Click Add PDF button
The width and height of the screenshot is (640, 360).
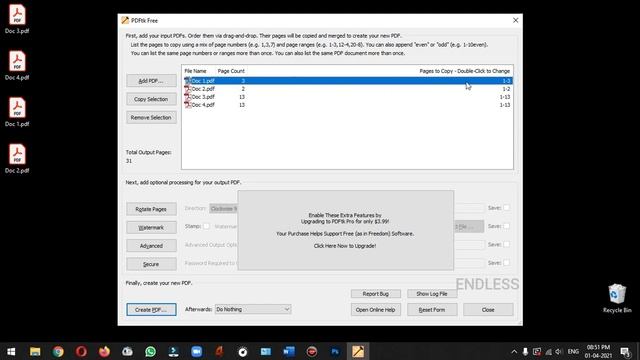pyautogui.click(x=151, y=81)
